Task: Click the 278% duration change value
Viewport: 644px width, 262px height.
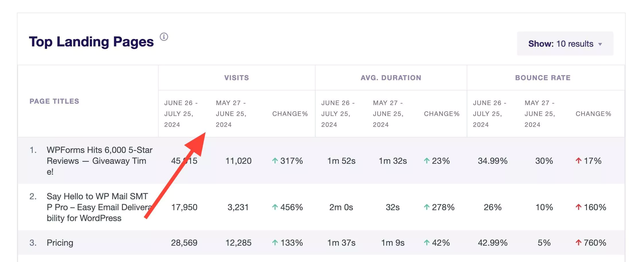Action: point(443,207)
